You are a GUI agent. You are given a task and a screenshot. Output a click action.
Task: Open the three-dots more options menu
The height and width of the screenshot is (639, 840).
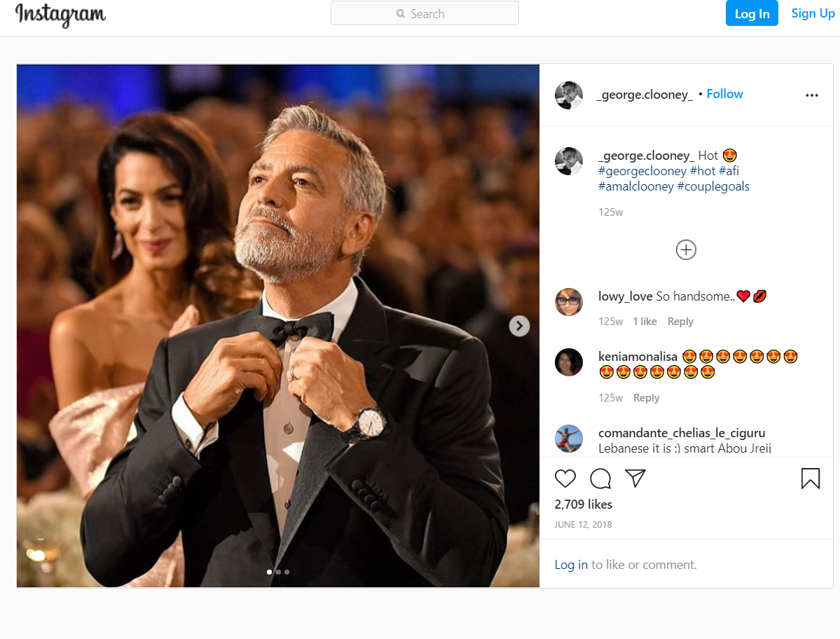point(812,95)
